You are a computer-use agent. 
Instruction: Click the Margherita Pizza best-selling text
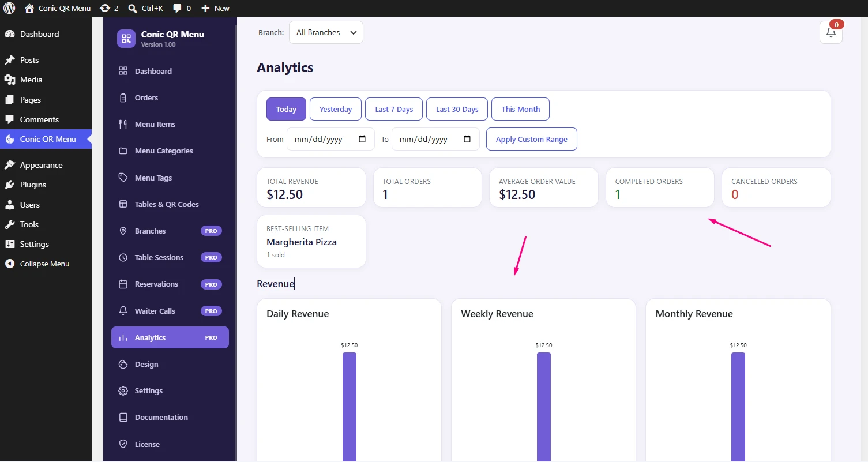point(302,242)
